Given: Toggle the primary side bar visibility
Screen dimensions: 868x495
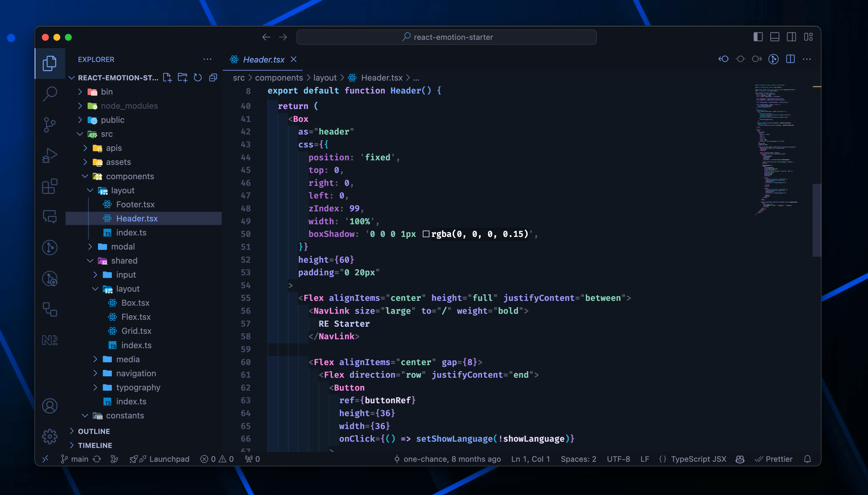Looking at the screenshot, I should coord(758,37).
